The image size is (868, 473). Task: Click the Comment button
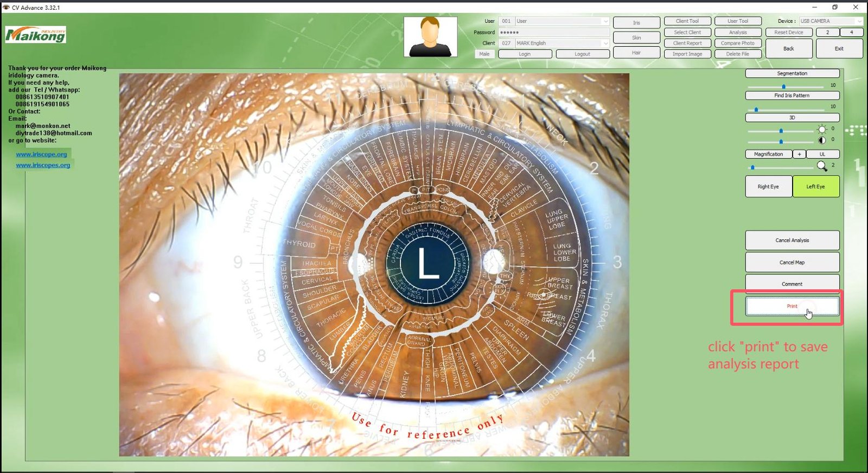(792, 283)
